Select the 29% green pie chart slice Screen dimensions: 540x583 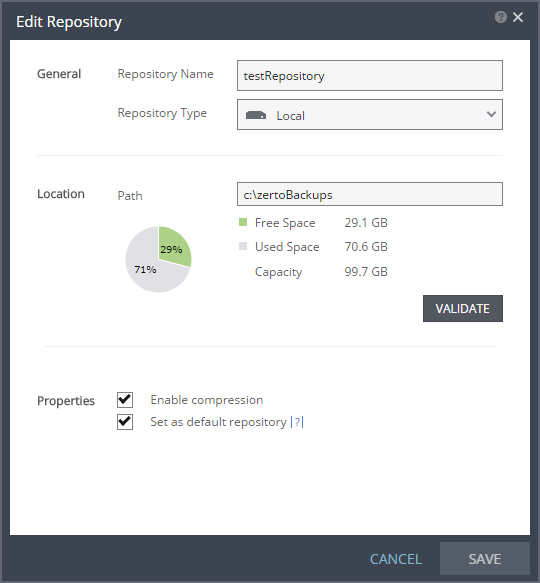pyautogui.click(x=173, y=247)
